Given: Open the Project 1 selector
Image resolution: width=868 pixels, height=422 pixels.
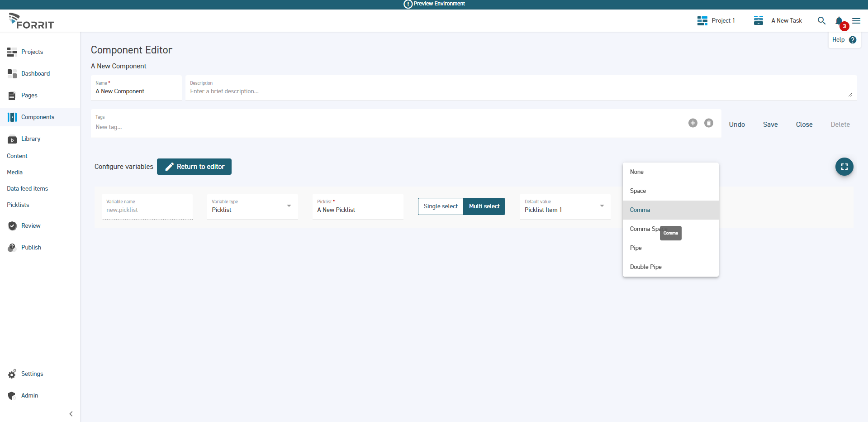Looking at the screenshot, I should pyautogui.click(x=716, y=21).
